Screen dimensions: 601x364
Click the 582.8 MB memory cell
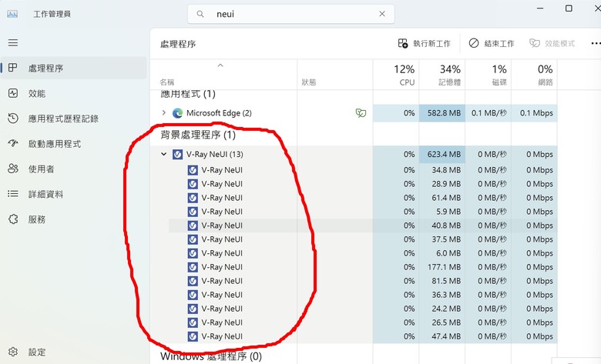coord(442,113)
